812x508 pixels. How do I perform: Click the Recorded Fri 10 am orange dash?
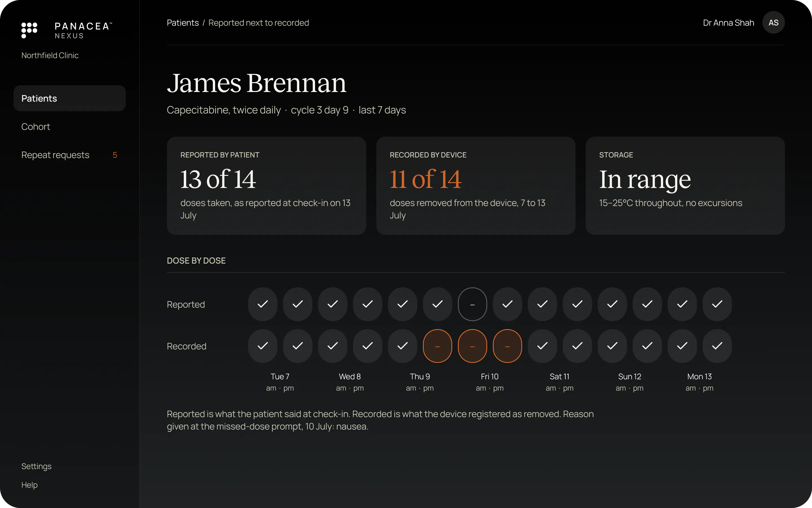473,346
